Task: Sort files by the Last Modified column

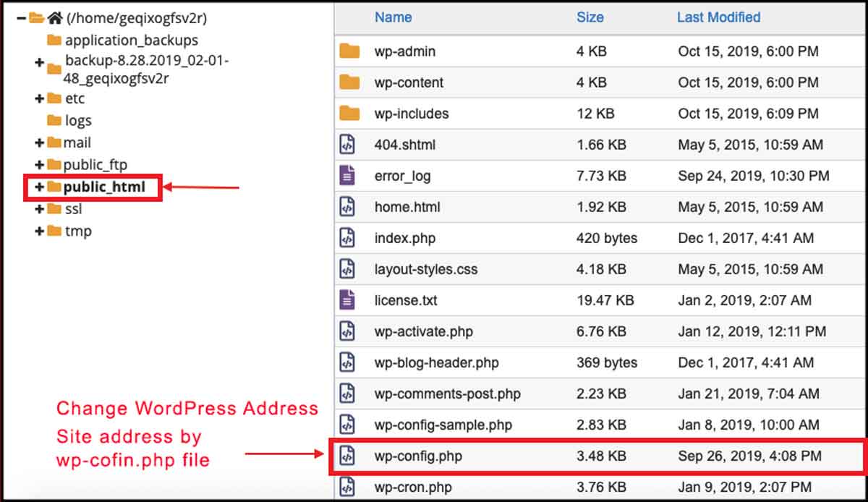Action: click(x=718, y=17)
